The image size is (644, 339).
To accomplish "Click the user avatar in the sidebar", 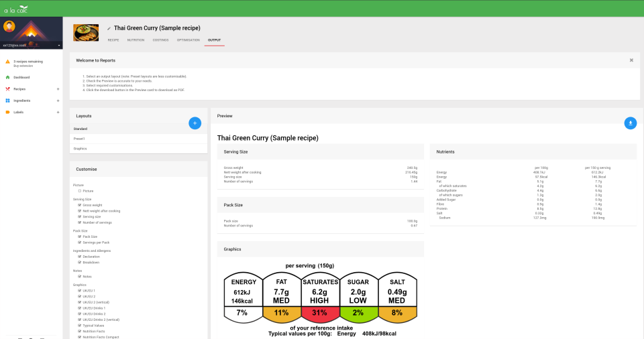I will [x=9, y=27].
